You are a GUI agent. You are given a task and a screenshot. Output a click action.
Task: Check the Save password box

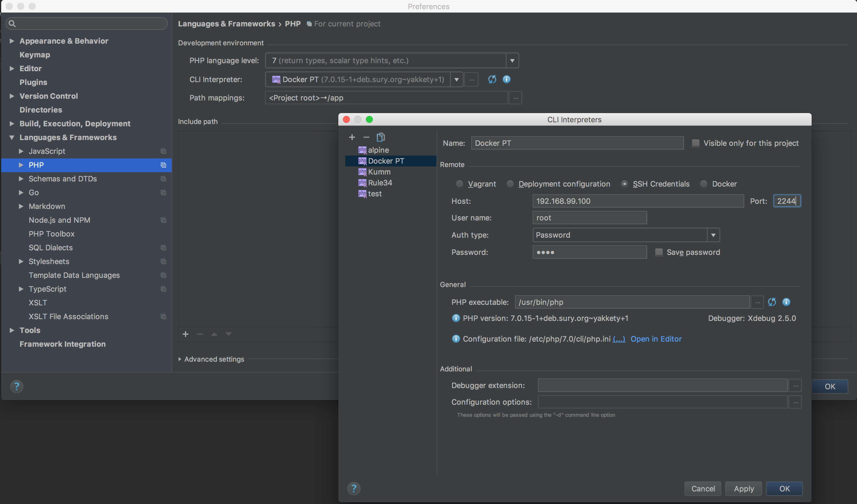coord(659,252)
